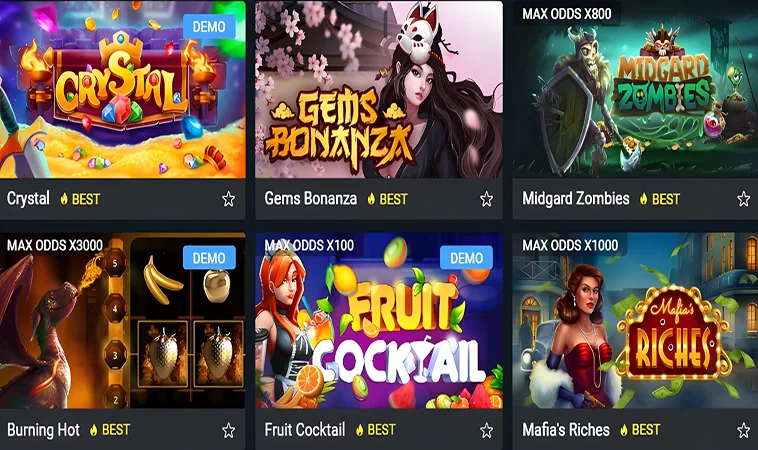Screen dimensions: 758x450
Task: Launch Crystal DEMO mode button
Action: point(209,27)
